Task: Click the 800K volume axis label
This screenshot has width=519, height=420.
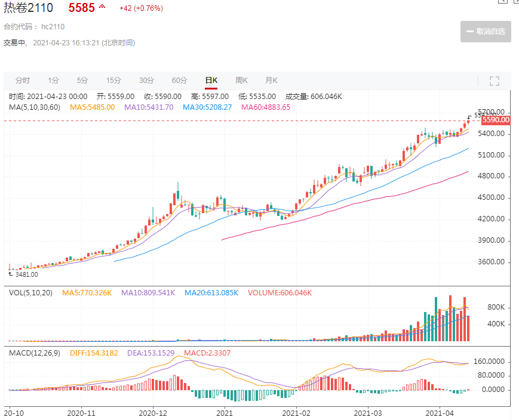Action: click(496, 308)
